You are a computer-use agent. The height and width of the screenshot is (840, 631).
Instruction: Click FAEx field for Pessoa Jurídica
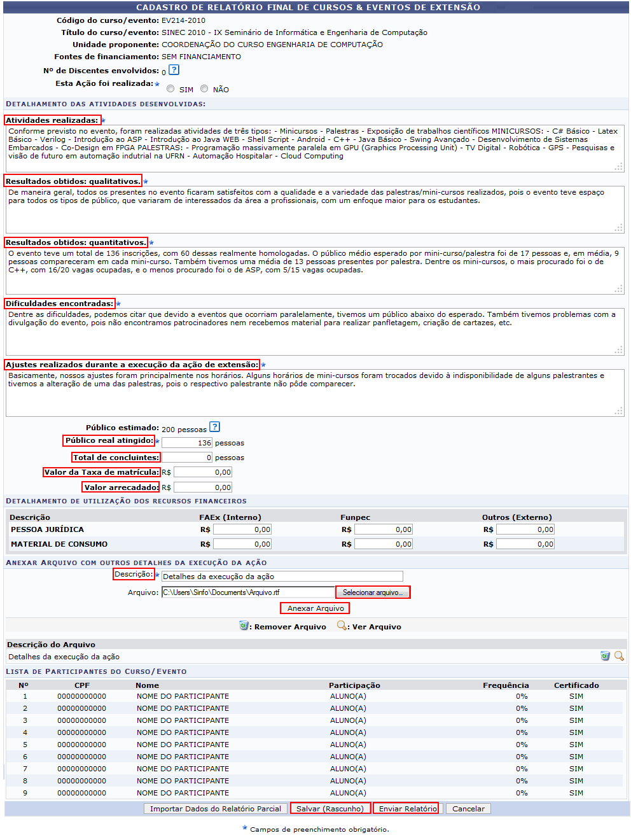242,529
